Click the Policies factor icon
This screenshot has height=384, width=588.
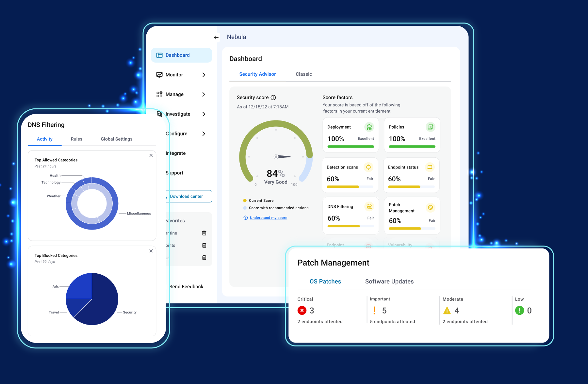(430, 127)
